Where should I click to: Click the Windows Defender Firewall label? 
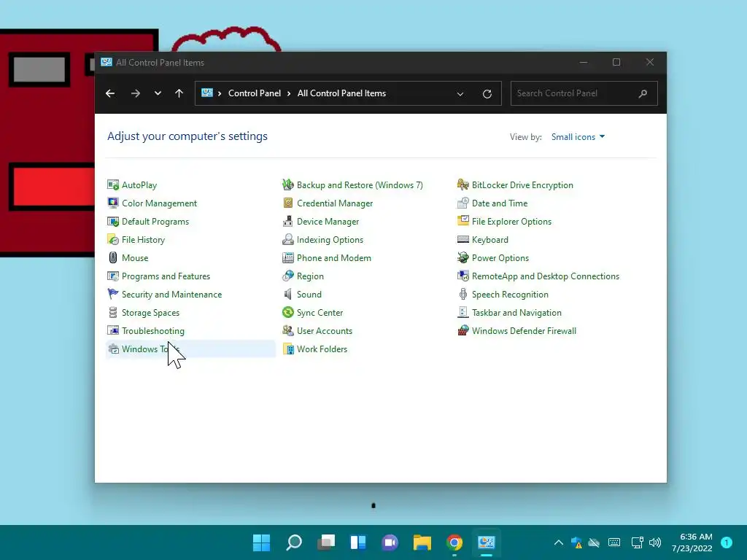(x=524, y=331)
